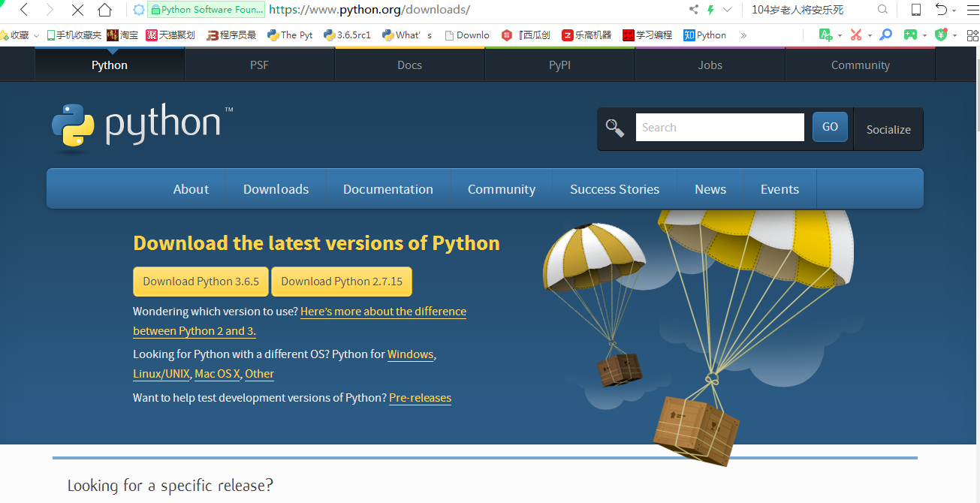980x503 pixels.
Task: Open the translate extension dropdown arrow
Action: (840, 35)
